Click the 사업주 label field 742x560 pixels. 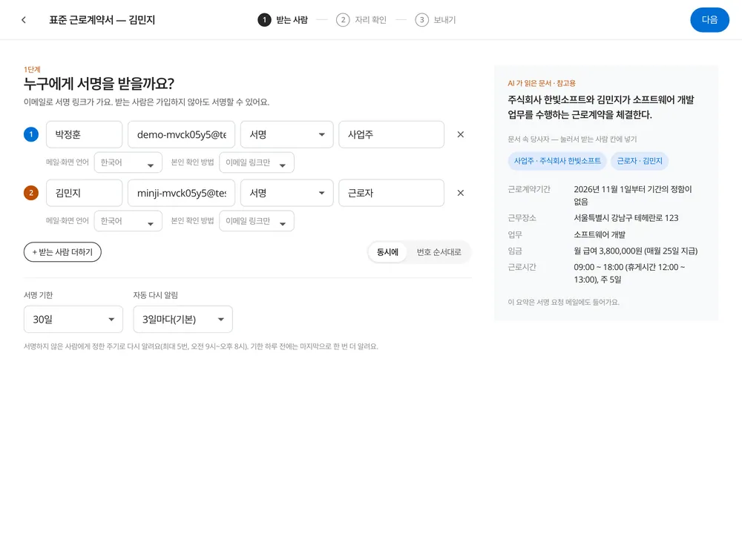[x=391, y=134]
